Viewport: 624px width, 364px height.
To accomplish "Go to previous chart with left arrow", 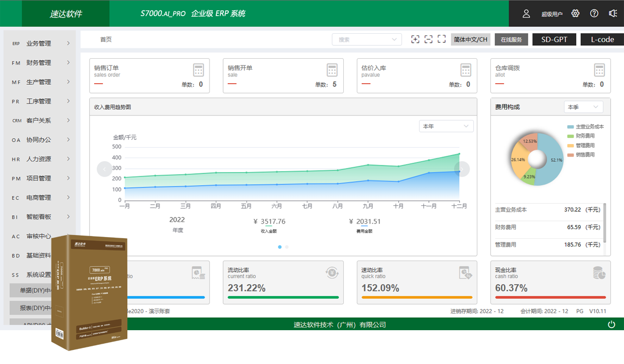I will click(x=105, y=169).
